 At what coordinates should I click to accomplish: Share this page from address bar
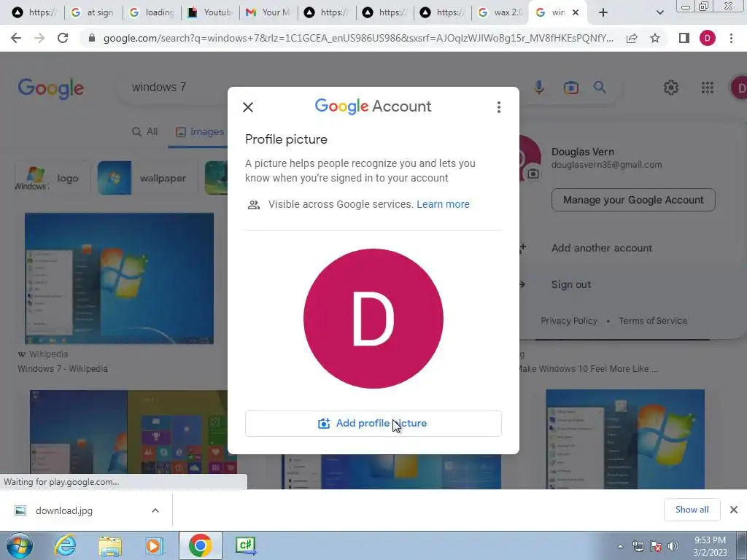(632, 38)
